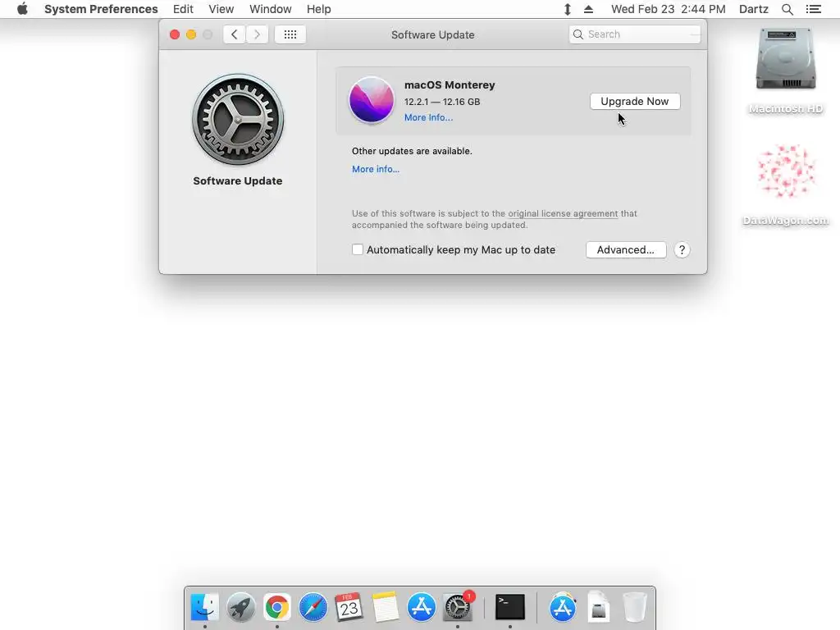840x630 pixels.
Task: Open Notification Center list icon
Action: pos(814,9)
